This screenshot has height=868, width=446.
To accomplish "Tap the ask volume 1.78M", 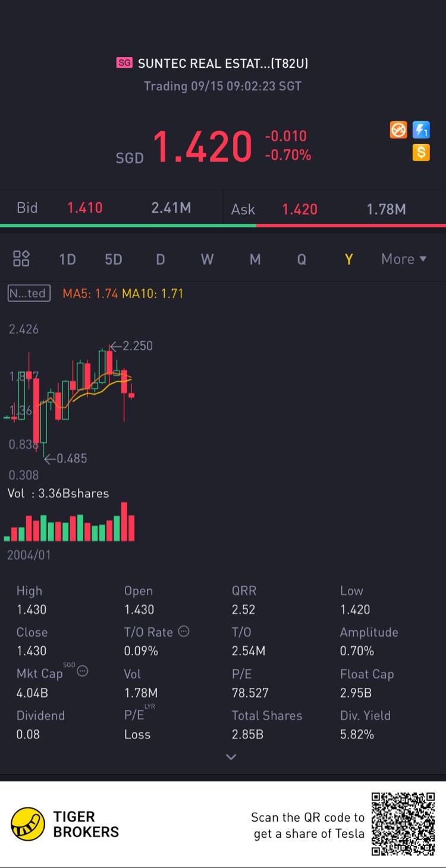I will [x=386, y=209].
